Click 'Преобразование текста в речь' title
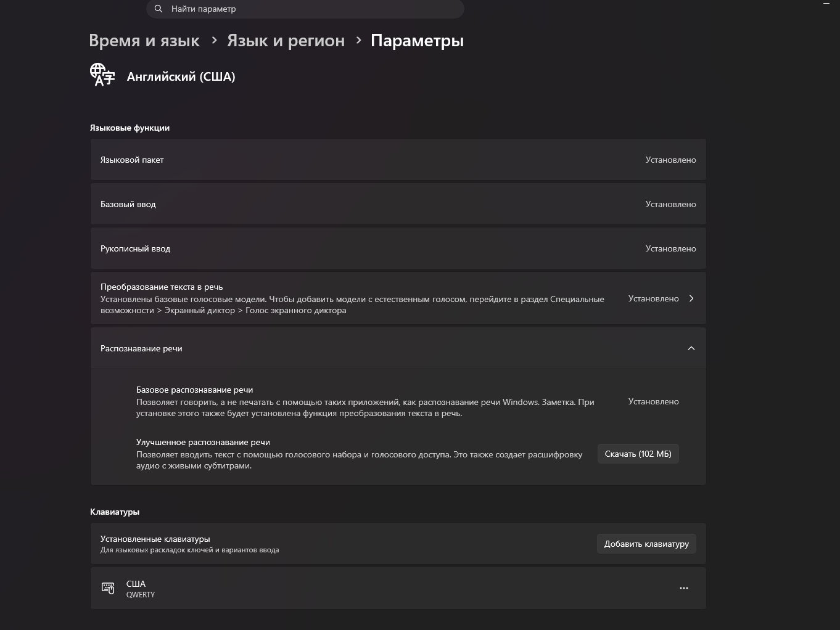This screenshot has width=840, height=630. [162, 287]
